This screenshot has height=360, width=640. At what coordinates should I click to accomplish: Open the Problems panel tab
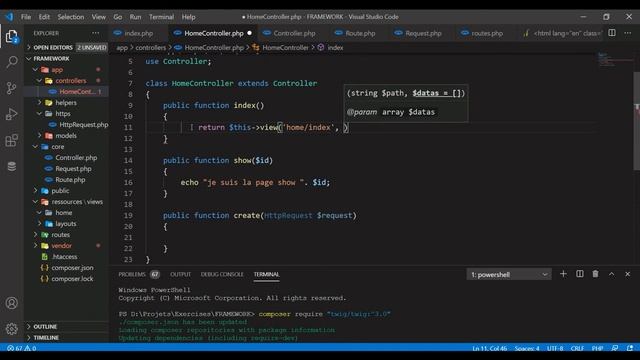click(x=132, y=274)
